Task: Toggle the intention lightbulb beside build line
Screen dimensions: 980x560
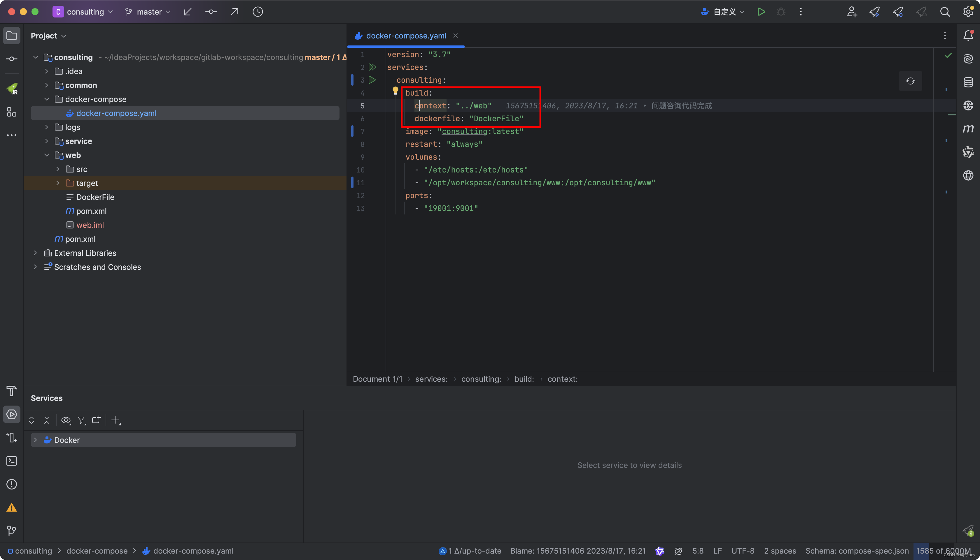Action: coord(396,91)
